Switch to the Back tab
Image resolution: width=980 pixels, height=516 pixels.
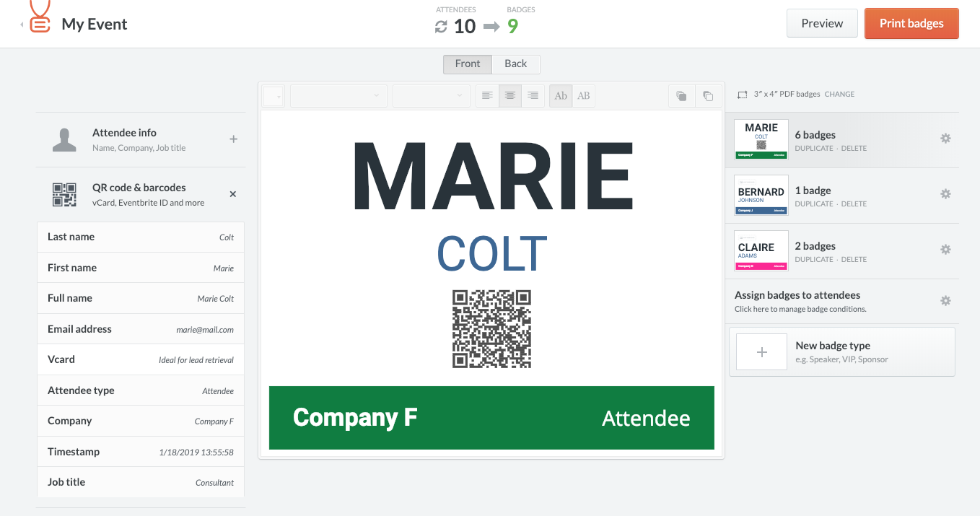[x=516, y=64]
